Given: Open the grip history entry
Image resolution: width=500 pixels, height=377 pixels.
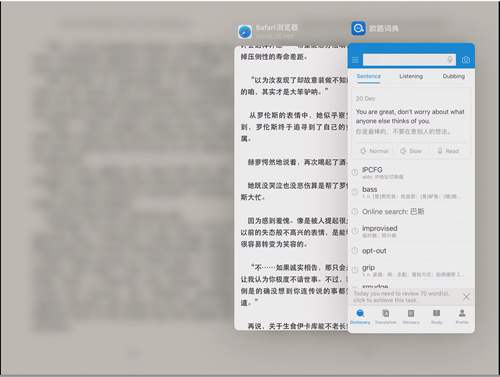Looking at the screenshot, I should coord(412,270).
